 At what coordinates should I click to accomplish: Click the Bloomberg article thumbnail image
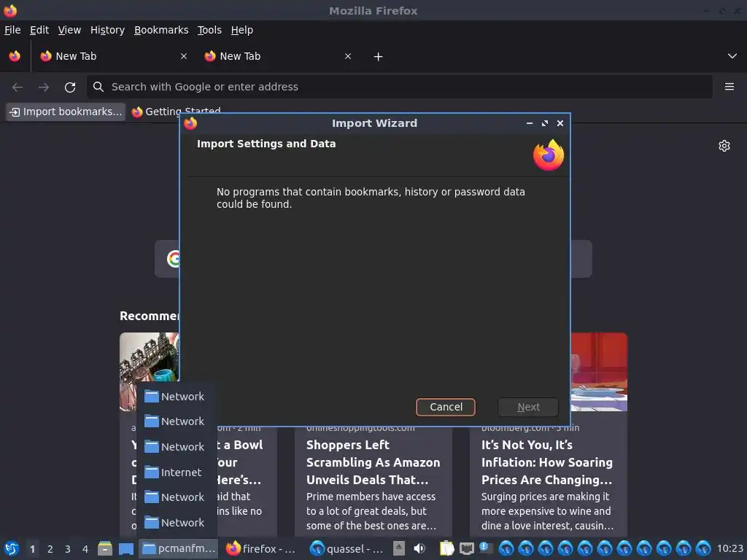click(x=599, y=371)
